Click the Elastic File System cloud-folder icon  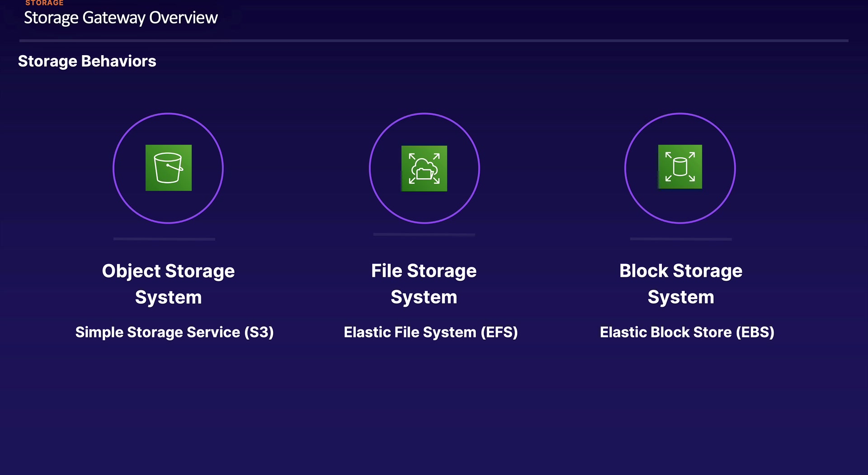(424, 168)
